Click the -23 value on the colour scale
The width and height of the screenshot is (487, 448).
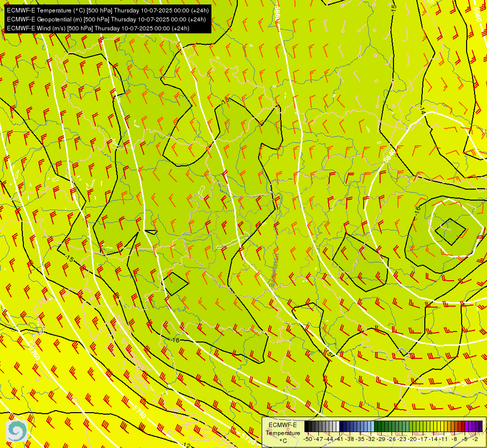pos(402,440)
